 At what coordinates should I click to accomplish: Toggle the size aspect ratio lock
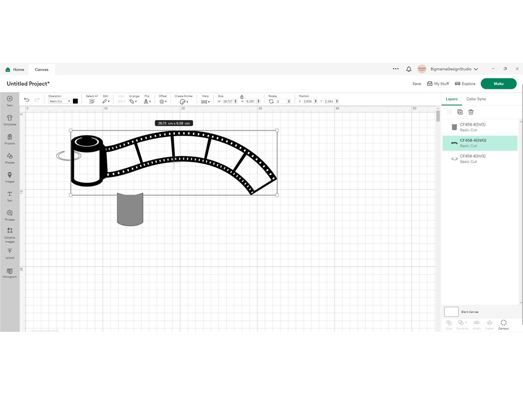(x=242, y=97)
